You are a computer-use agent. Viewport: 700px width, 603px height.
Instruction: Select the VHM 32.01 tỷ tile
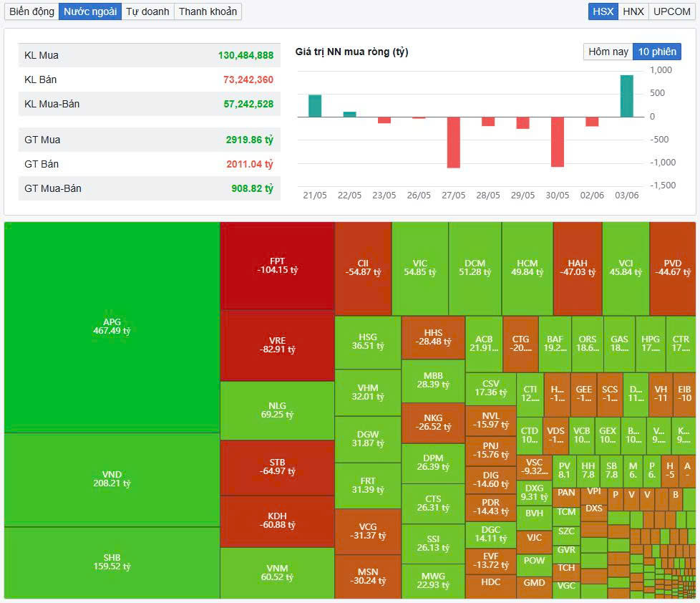[368, 392]
